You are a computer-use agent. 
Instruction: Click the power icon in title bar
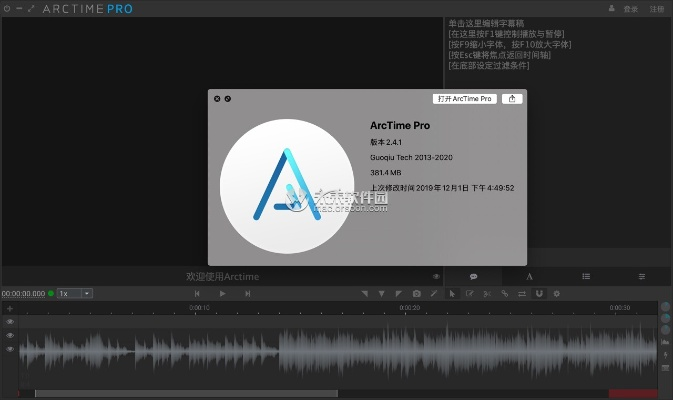click(x=7, y=8)
